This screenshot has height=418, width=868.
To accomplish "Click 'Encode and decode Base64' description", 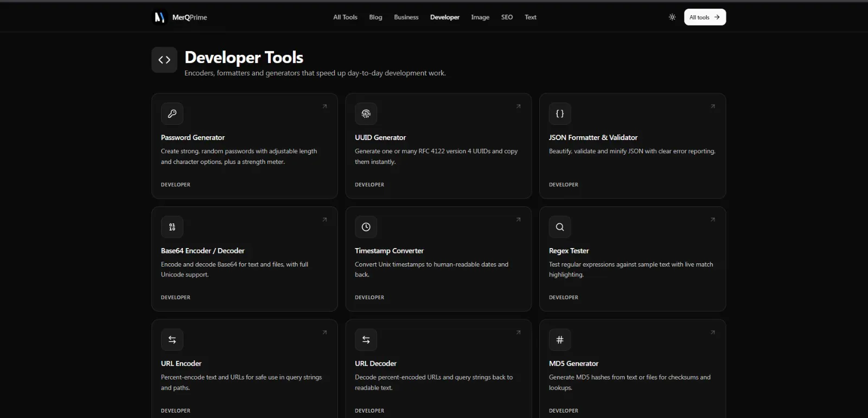I will coord(234,269).
